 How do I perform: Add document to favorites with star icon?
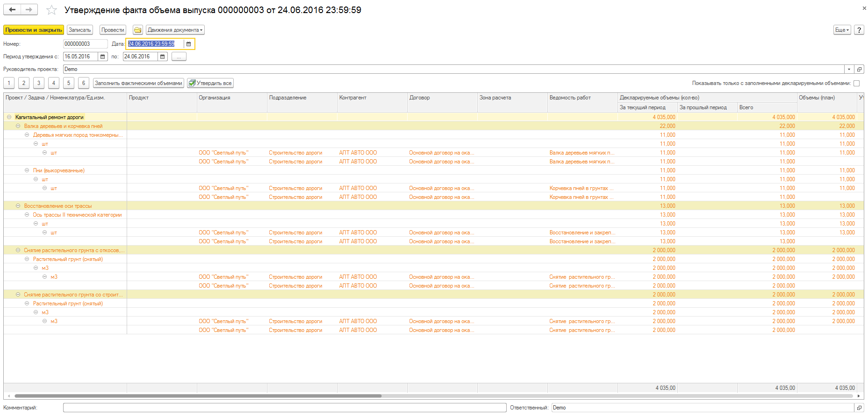[51, 10]
